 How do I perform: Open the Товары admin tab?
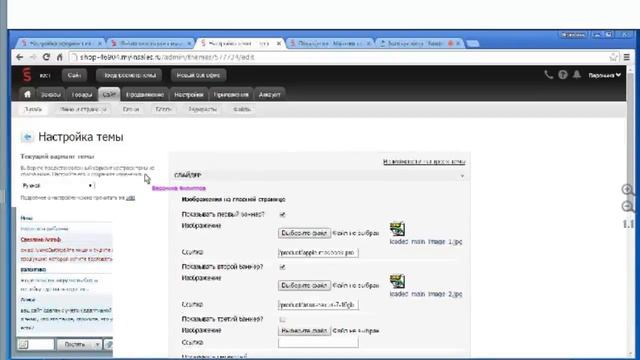pos(82,95)
